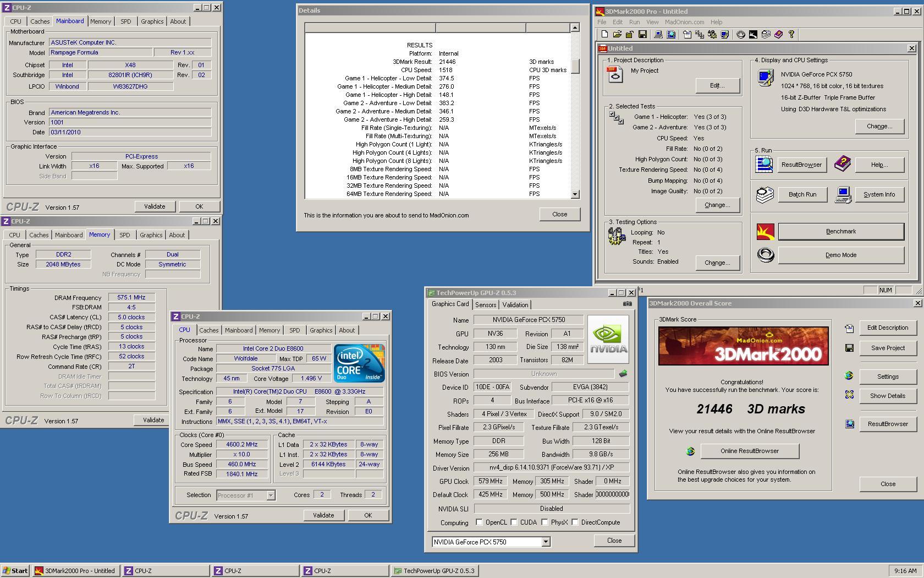Click Close button in GPU-Z window
Viewport: 924px width, 578px height.
614,541
